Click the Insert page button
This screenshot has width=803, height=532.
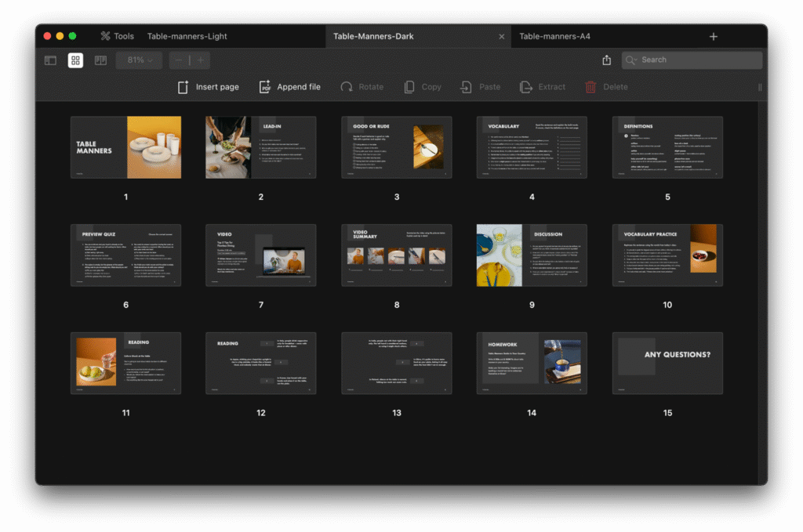pos(208,87)
